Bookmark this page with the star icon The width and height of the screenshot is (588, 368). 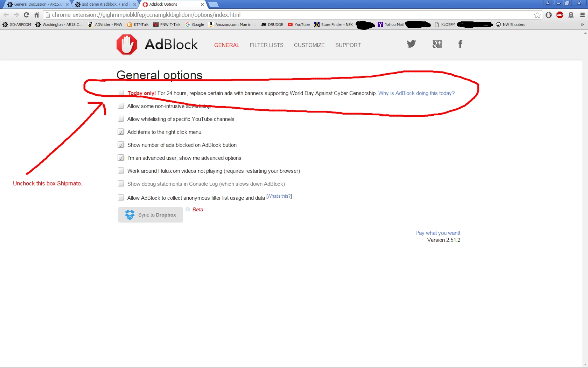click(537, 15)
